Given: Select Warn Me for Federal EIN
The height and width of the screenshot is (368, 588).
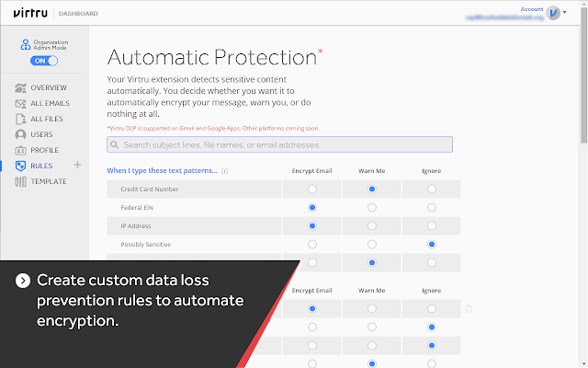Looking at the screenshot, I should pyautogui.click(x=371, y=207).
